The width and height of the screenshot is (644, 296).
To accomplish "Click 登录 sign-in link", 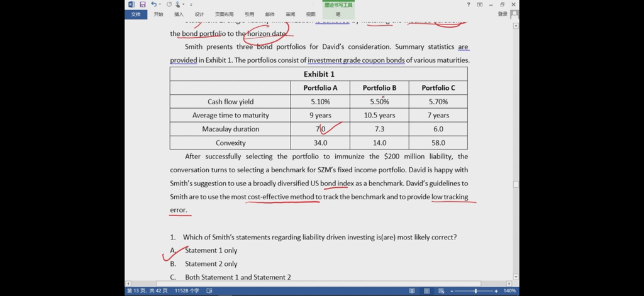I will [x=502, y=14].
